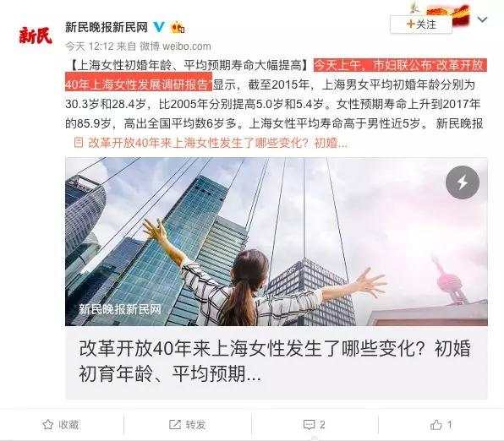Click the blue V verified badge

coord(159,27)
